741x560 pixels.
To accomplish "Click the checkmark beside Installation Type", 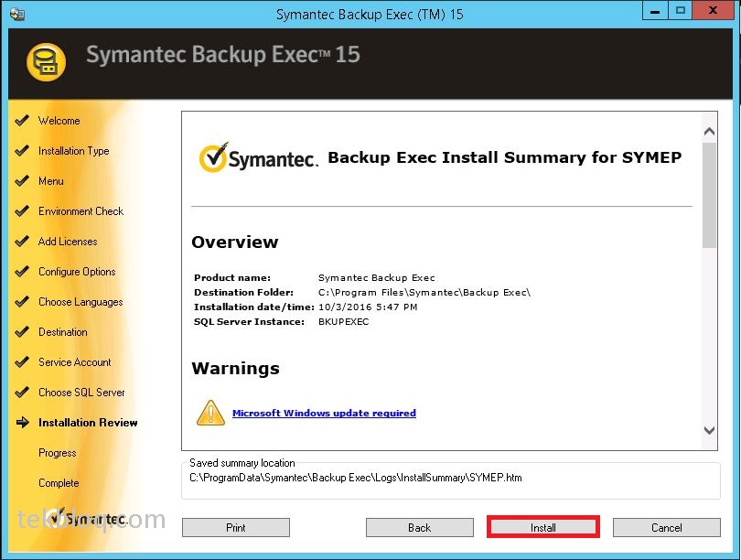I will click(x=22, y=151).
